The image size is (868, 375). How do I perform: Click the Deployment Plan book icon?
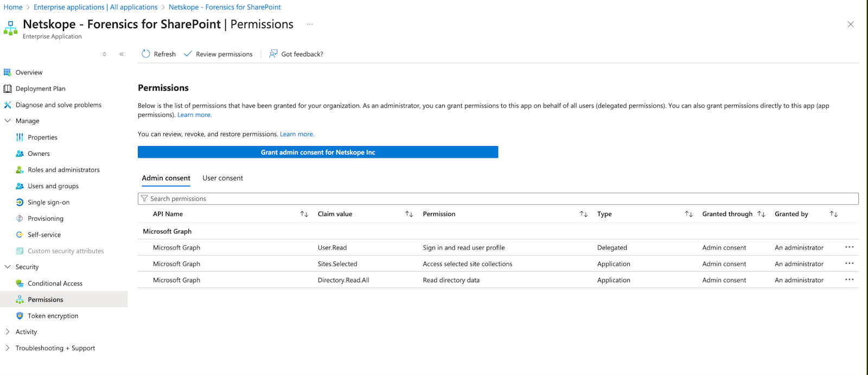click(8, 88)
